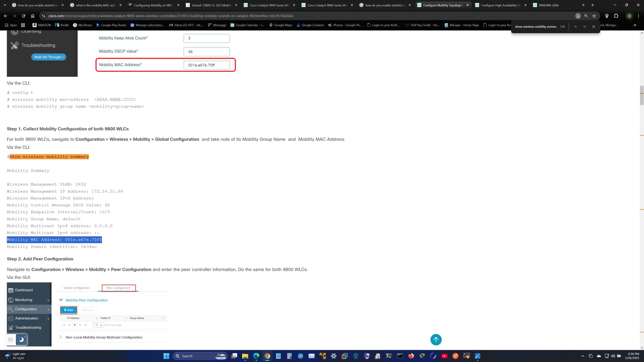
Task: Open a new browser tab
Action: [x=592, y=5]
